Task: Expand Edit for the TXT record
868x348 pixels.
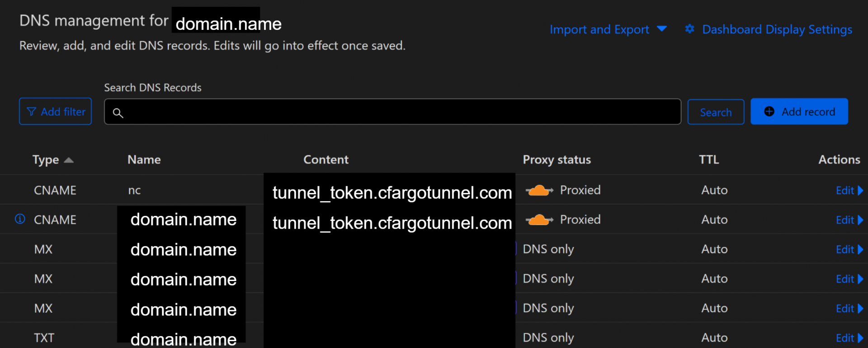Action: tap(849, 338)
